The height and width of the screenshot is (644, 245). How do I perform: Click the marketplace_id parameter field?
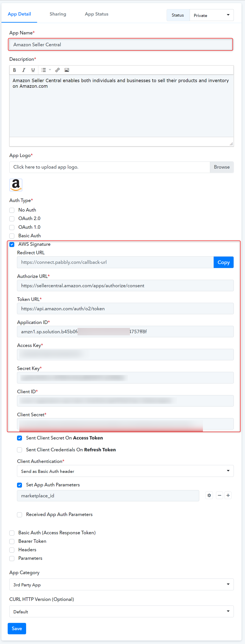point(108,495)
